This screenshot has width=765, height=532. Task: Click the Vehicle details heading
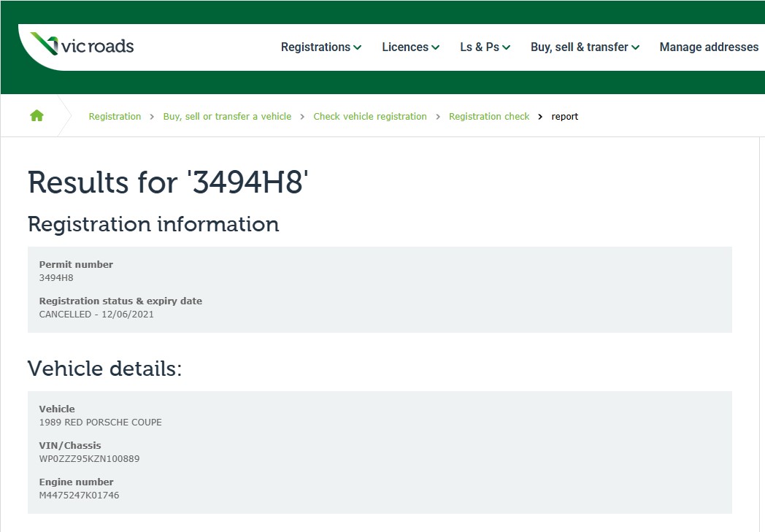tap(104, 369)
